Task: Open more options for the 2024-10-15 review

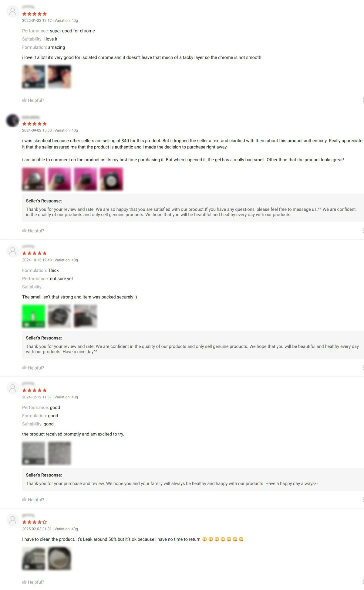Action: 363,368
